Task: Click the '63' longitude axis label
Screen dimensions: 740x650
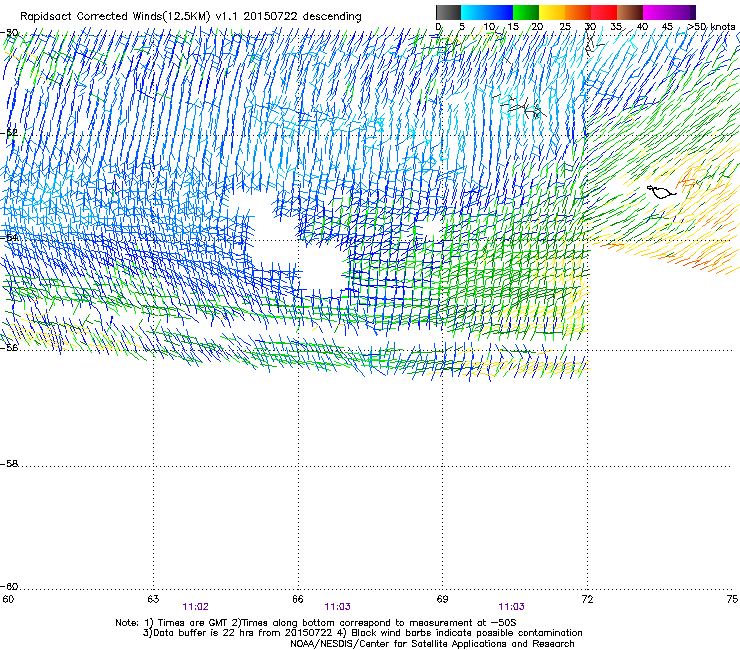Action: pos(153,599)
